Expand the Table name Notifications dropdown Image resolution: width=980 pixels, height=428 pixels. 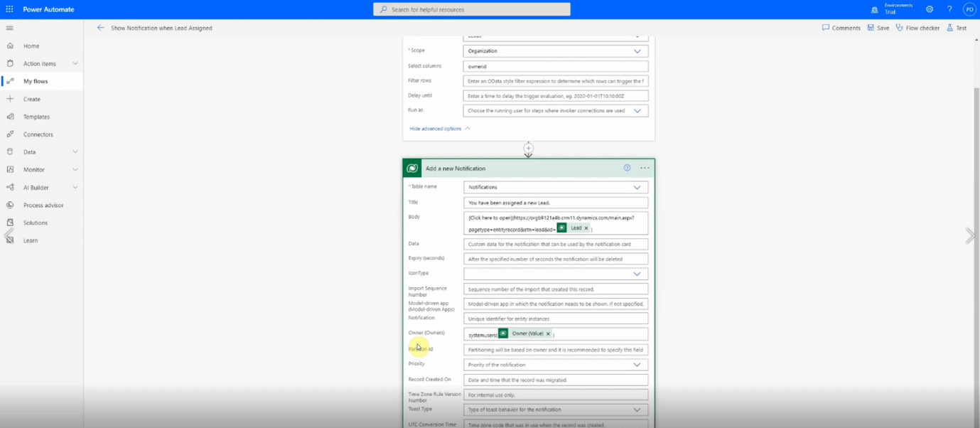click(637, 188)
